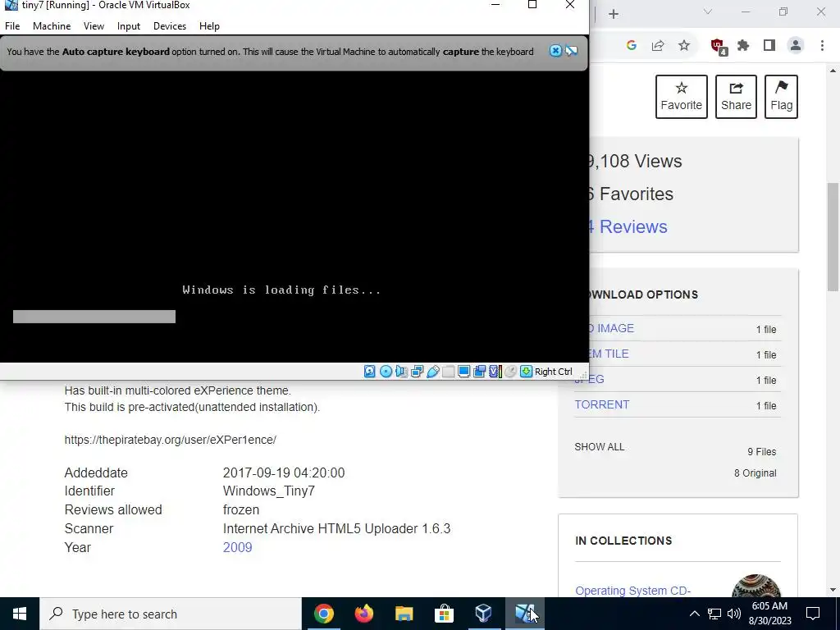Click the network icon in system tray
840x630 pixels.
tap(714, 614)
